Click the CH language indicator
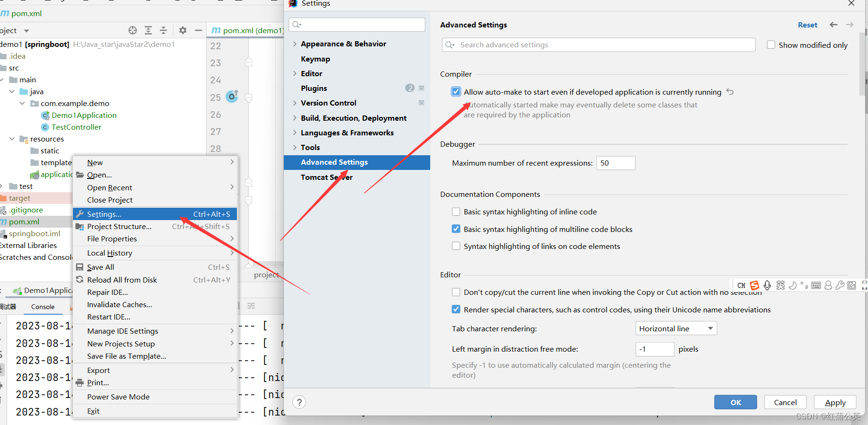The image size is (868, 425). coord(741,285)
